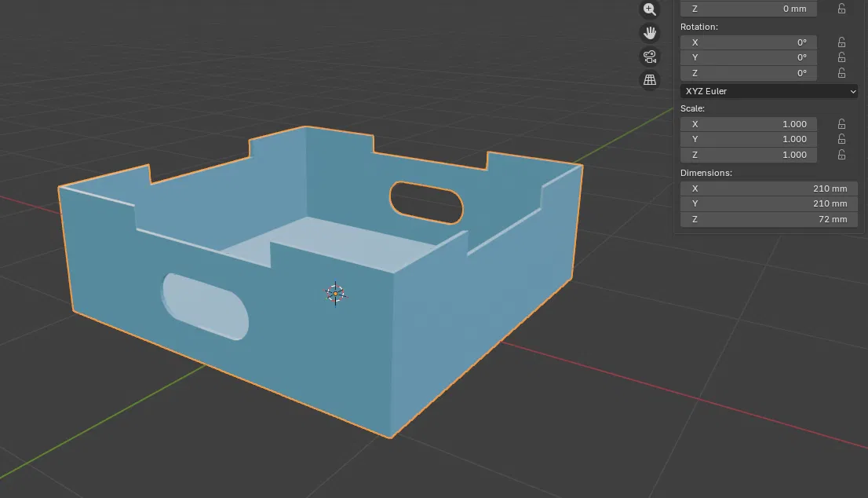The image size is (868, 498).
Task: Open the XYZ Euler rotation mode dropdown
Action: pyautogui.click(x=769, y=91)
